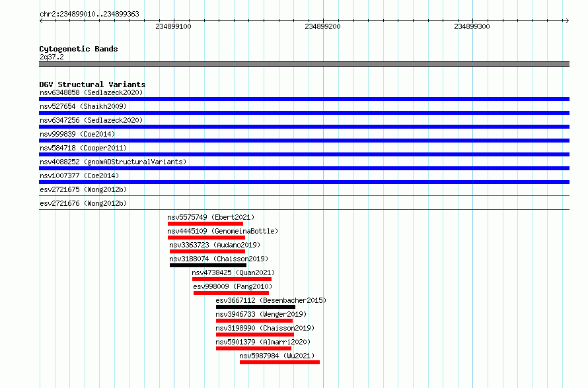Click ruler position 234899200
Image resolution: width=588 pixels, height=388 pixels.
pyautogui.click(x=322, y=26)
